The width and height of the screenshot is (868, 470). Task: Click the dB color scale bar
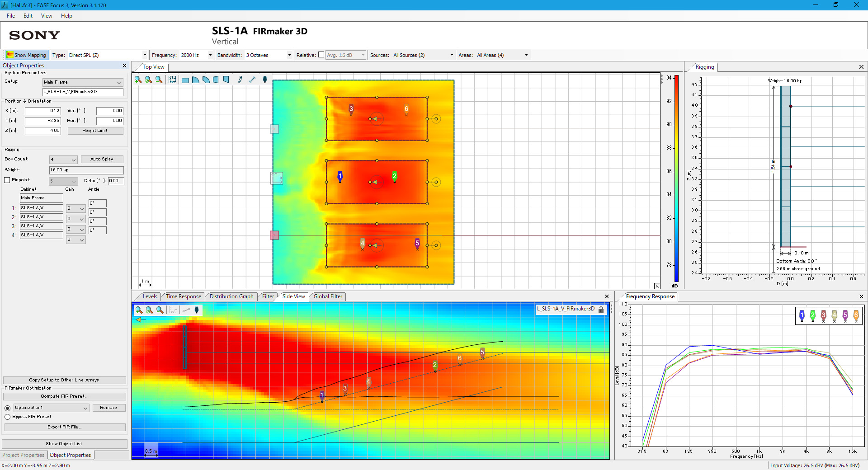[676, 179]
